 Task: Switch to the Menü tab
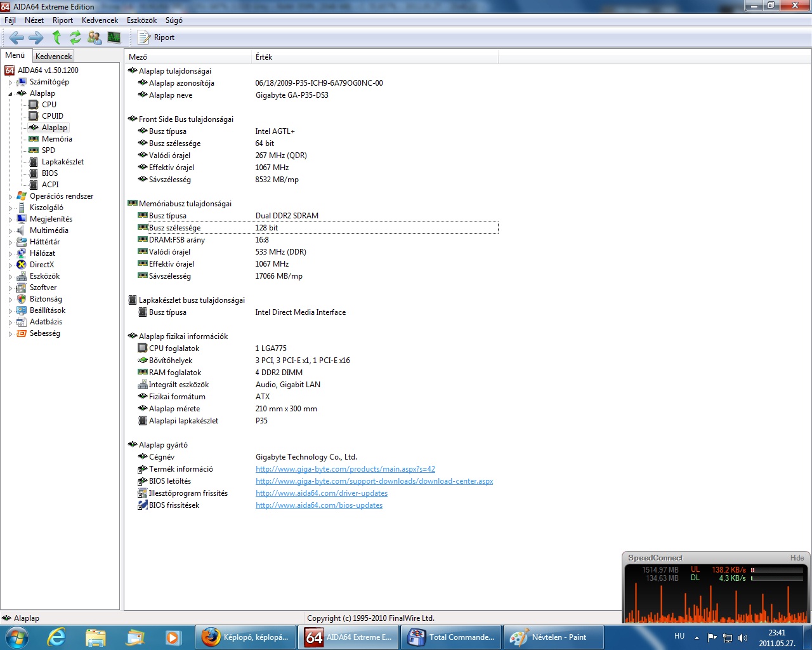[15, 55]
